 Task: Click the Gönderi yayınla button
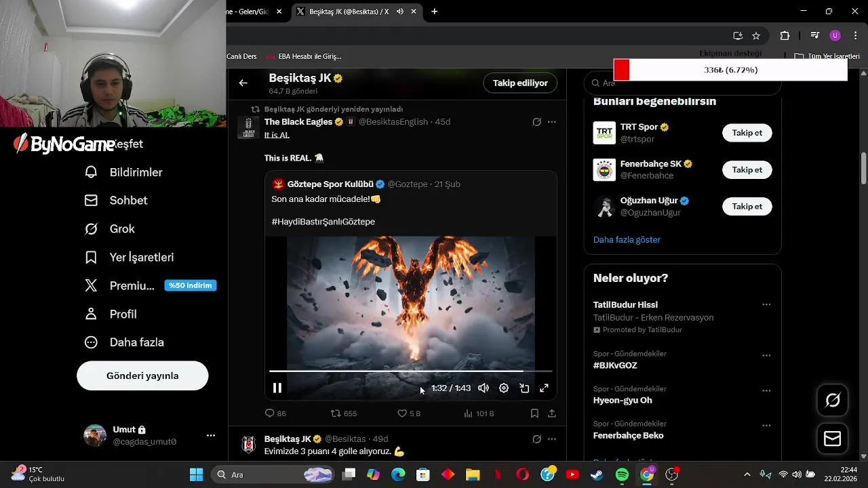142,375
